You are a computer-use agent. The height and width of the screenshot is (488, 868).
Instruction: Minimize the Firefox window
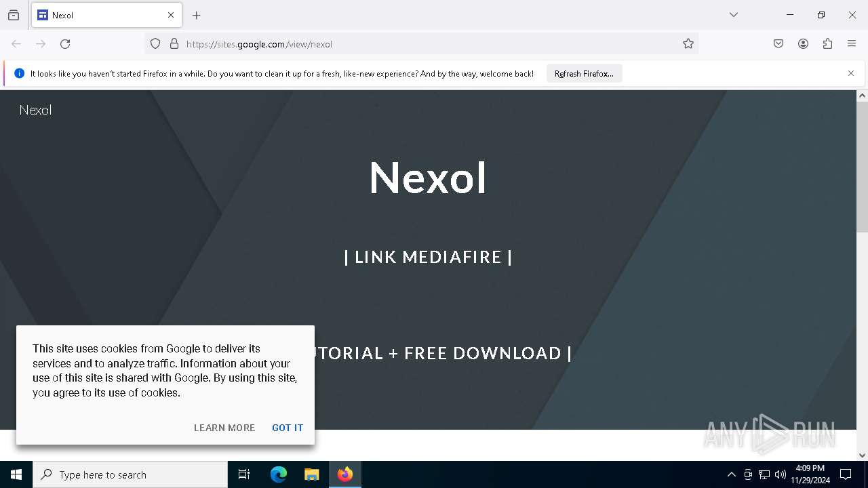click(789, 15)
